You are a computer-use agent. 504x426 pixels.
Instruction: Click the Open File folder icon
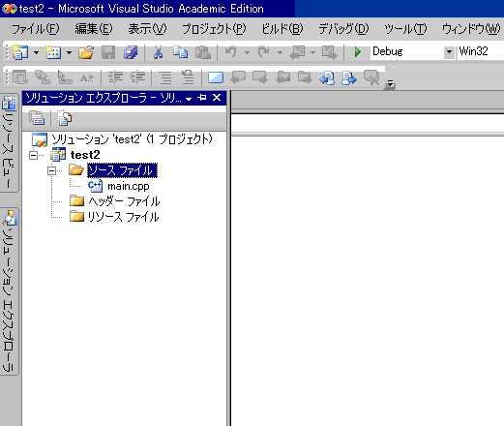pyautogui.click(x=86, y=52)
